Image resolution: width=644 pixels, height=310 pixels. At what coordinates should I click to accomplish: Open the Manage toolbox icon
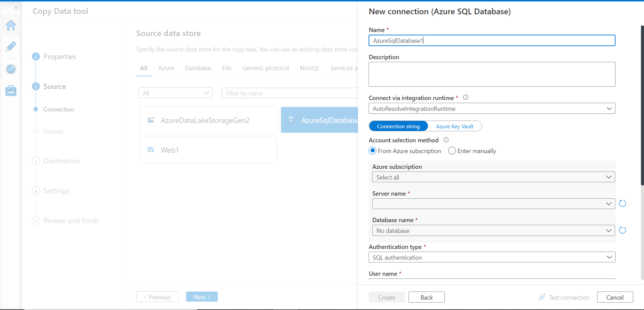tap(11, 90)
